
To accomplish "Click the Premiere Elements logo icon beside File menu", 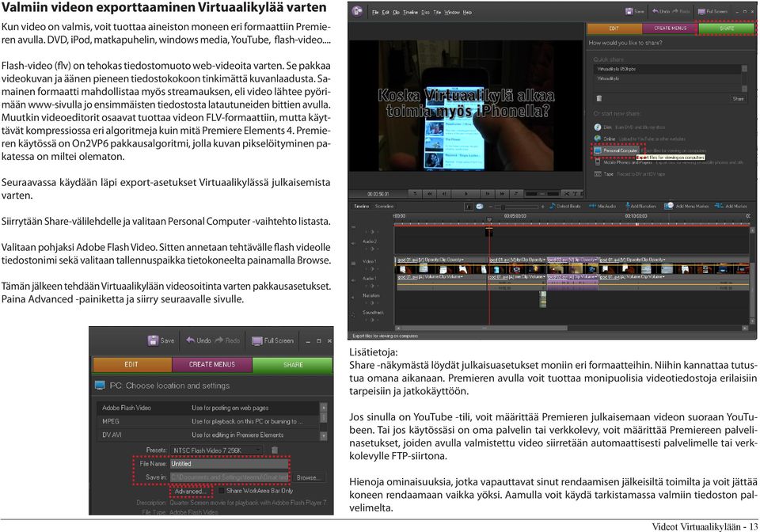I will coord(357,11).
